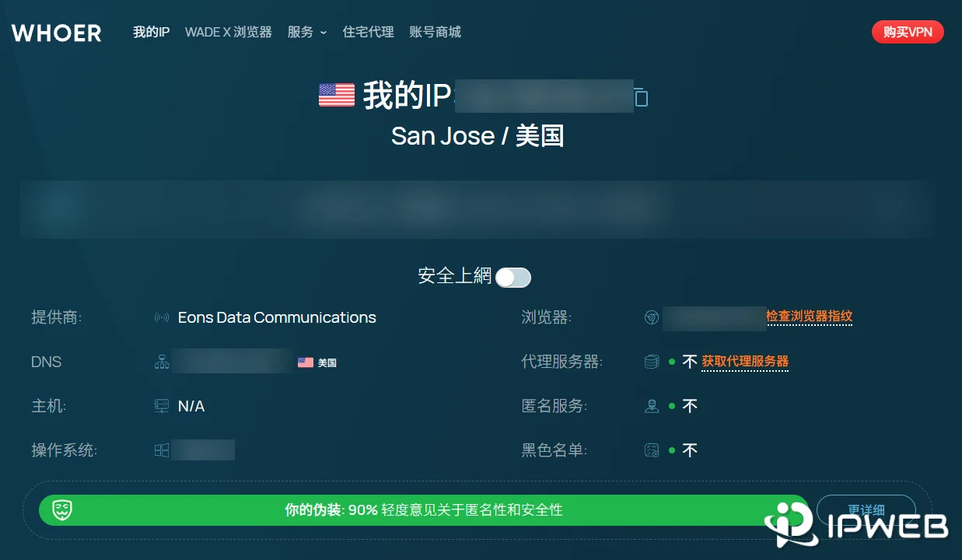Click the 美国 text beside DNS
Image resolution: width=962 pixels, height=560 pixels.
(x=327, y=362)
